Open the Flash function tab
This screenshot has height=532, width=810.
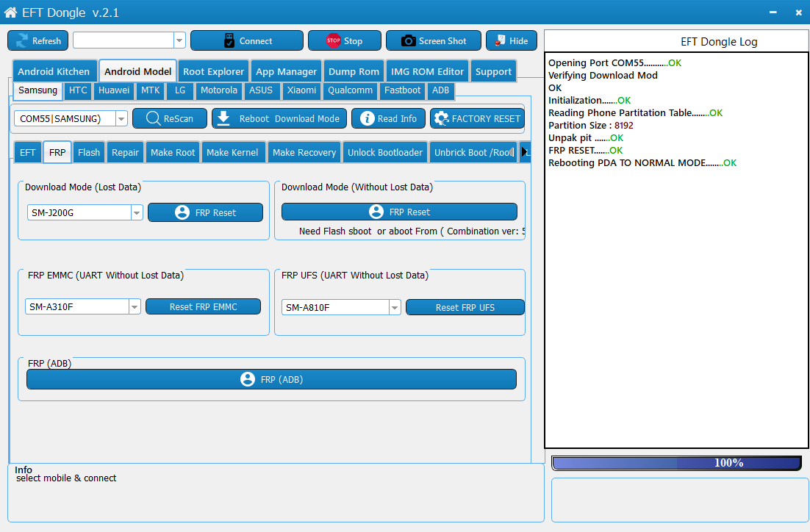click(x=89, y=152)
